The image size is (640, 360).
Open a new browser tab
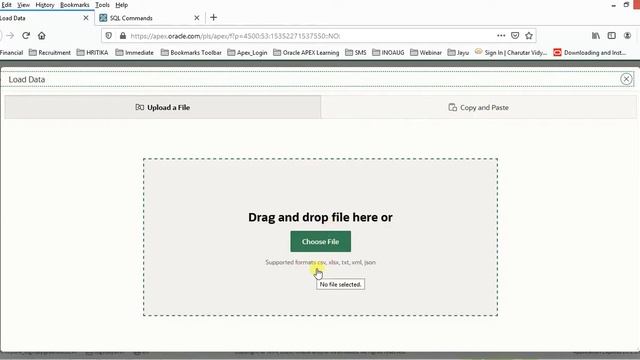(213, 18)
